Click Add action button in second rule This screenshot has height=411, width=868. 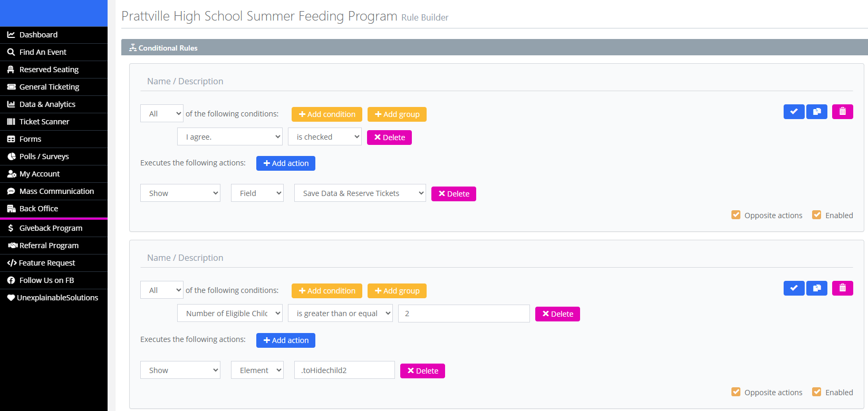tap(286, 340)
